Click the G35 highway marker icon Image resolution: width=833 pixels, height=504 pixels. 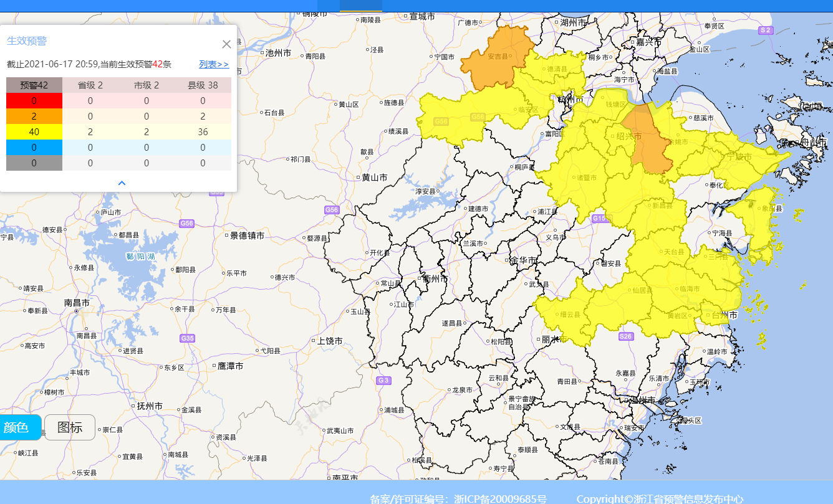[x=187, y=338]
